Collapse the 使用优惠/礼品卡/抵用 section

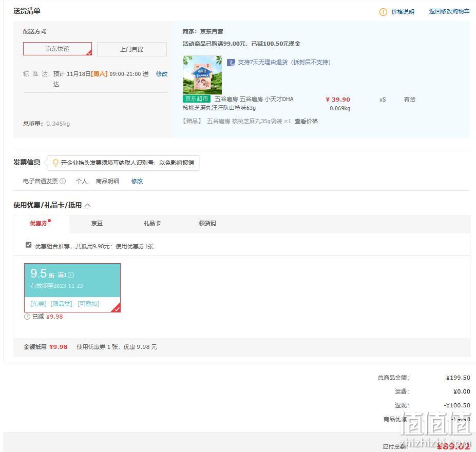[87, 205]
